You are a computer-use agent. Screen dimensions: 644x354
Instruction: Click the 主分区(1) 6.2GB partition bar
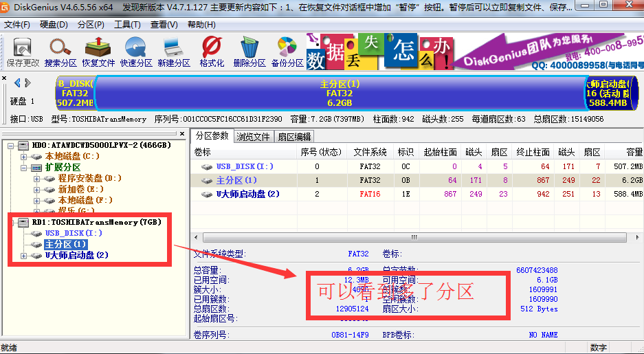pos(340,93)
